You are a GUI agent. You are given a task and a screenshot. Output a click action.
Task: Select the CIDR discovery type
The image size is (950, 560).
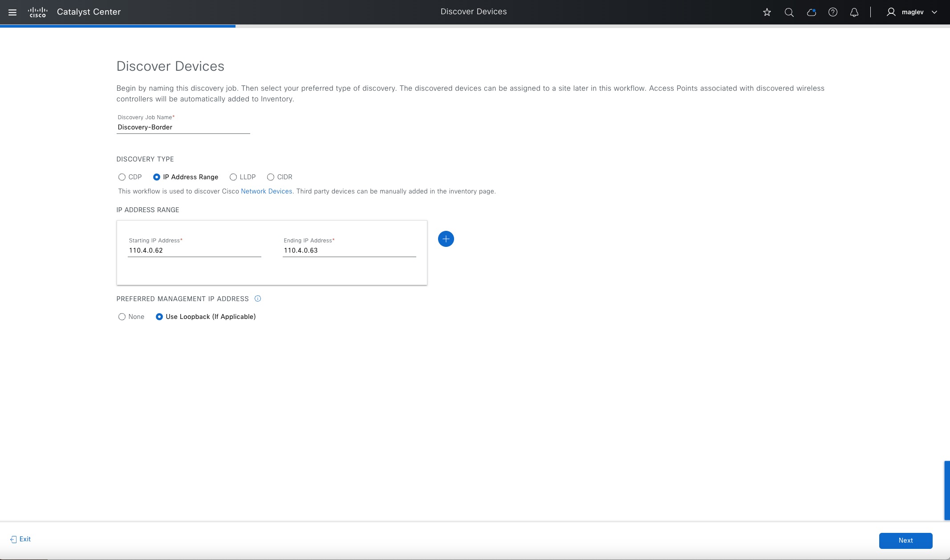click(x=271, y=177)
